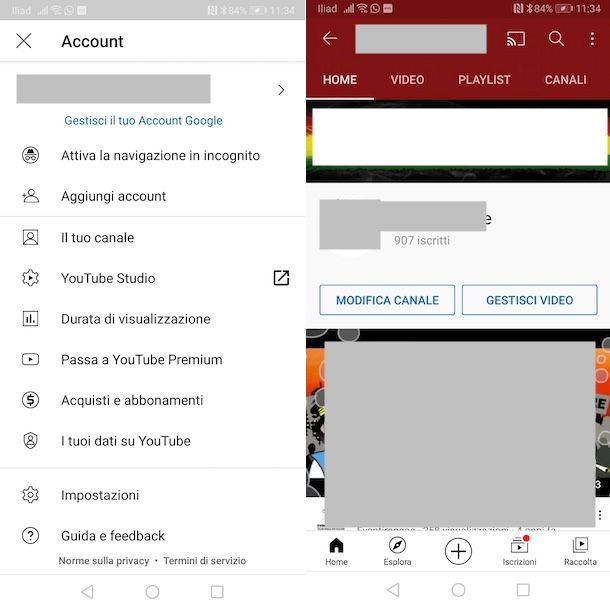
Task: Tap the MODIFICA CANALE button
Action: pyautogui.click(x=387, y=300)
